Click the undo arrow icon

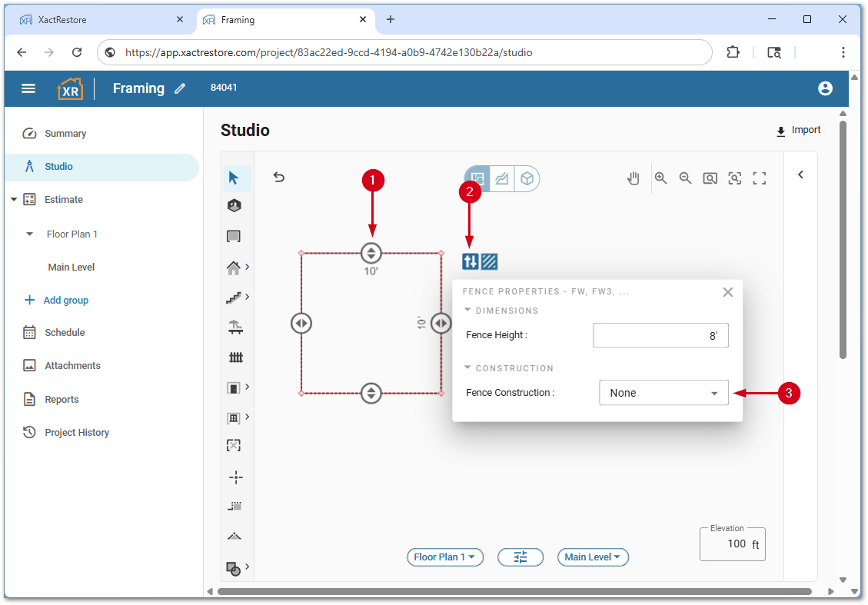coord(279,178)
